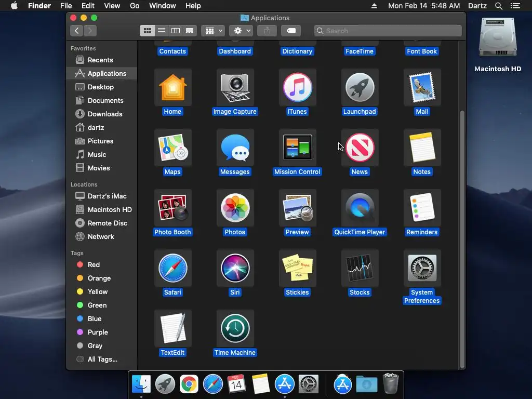This screenshot has width=532, height=399.
Task: Open the Apple menu
Action: pos(14,6)
